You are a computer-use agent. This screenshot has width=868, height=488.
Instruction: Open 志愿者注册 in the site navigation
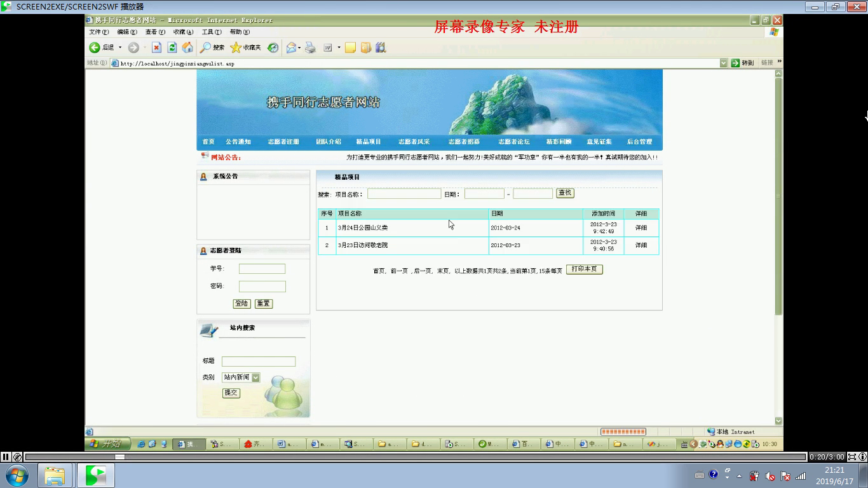[x=283, y=142]
